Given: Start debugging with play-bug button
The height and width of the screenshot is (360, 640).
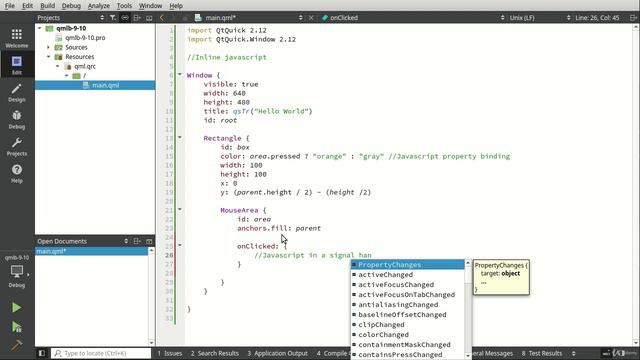Looking at the screenshot, I should click(x=16, y=327).
